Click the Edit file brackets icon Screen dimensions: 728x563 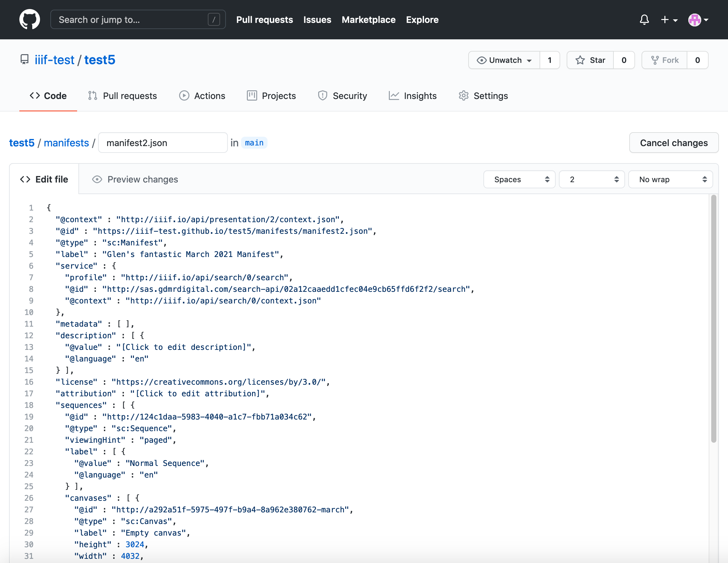pos(25,179)
